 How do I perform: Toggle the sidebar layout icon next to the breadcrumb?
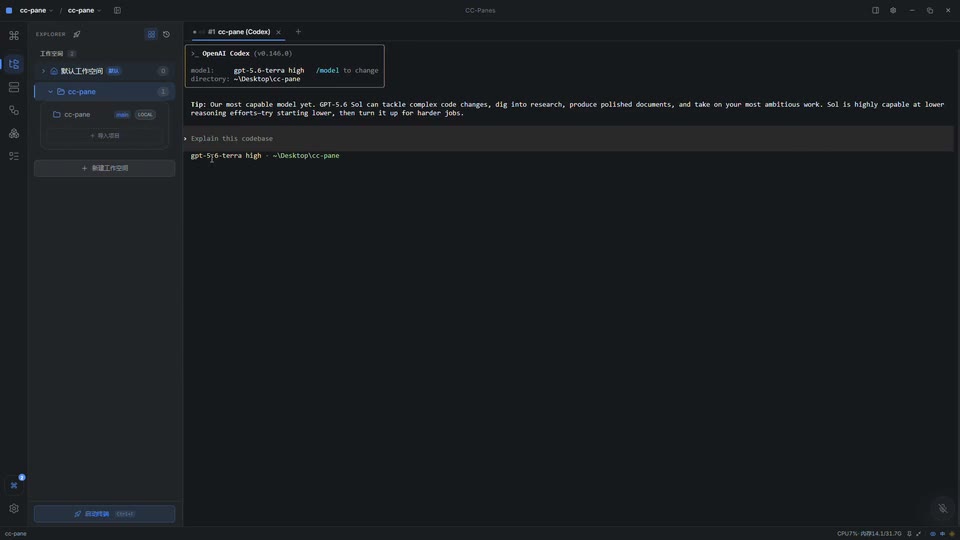click(x=117, y=10)
